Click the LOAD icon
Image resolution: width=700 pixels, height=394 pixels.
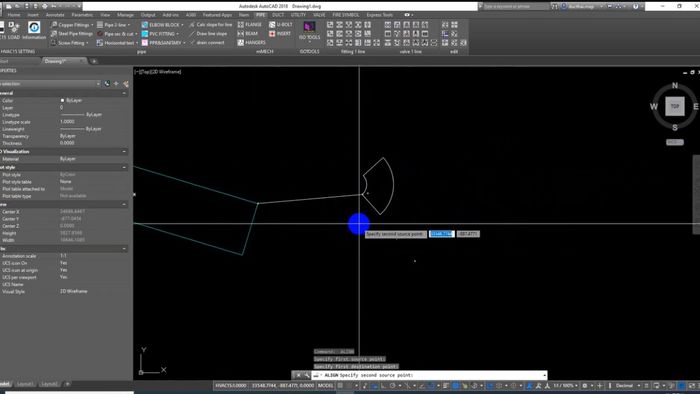click(14, 31)
